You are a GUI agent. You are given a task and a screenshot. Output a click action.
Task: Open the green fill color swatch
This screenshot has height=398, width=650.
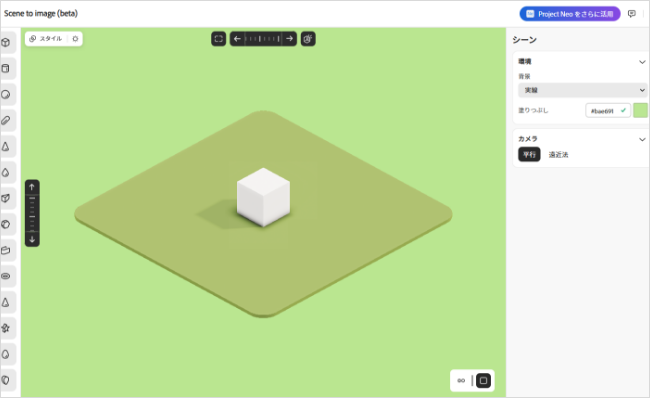point(640,111)
